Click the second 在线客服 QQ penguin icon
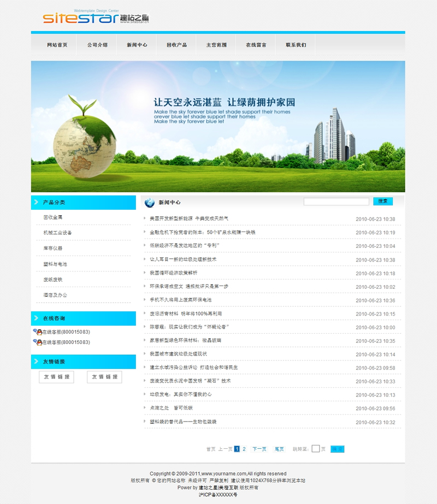 coord(38,342)
